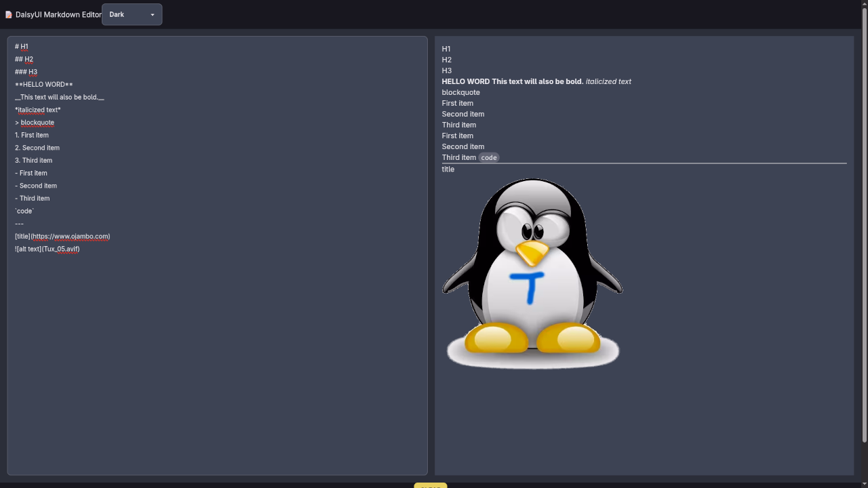This screenshot has width=868, height=488.
Task: Click the 'code' badge in the preview
Action: click(489, 157)
